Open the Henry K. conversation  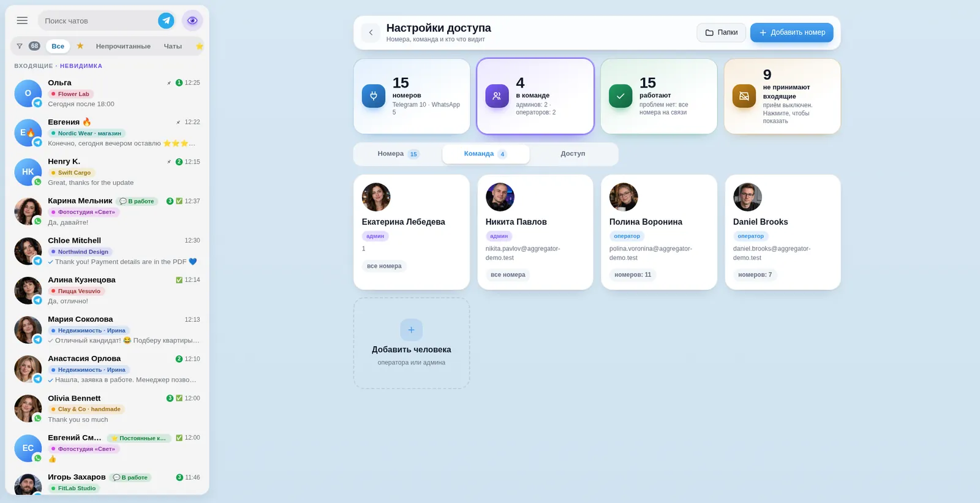pyautogui.click(x=107, y=172)
